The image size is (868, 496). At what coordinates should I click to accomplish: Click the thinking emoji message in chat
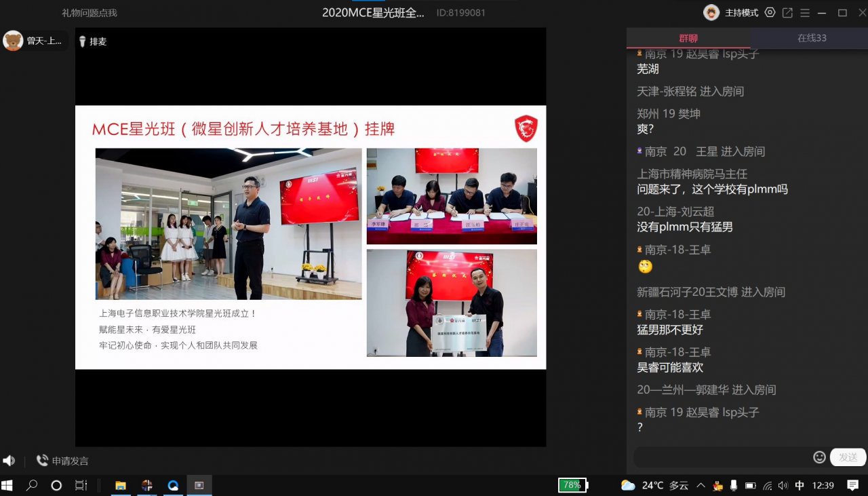(646, 267)
